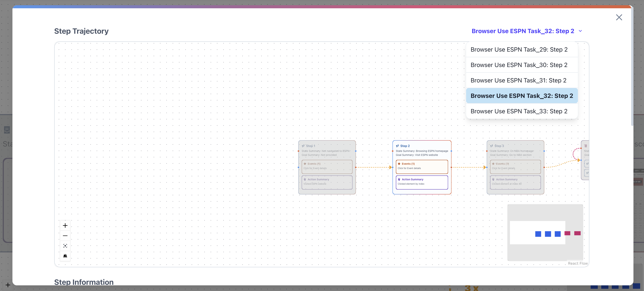This screenshot has width=644, height=291.
Task: Click the hand icon on Step 2 Action Summary
Action: pos(399,179)
